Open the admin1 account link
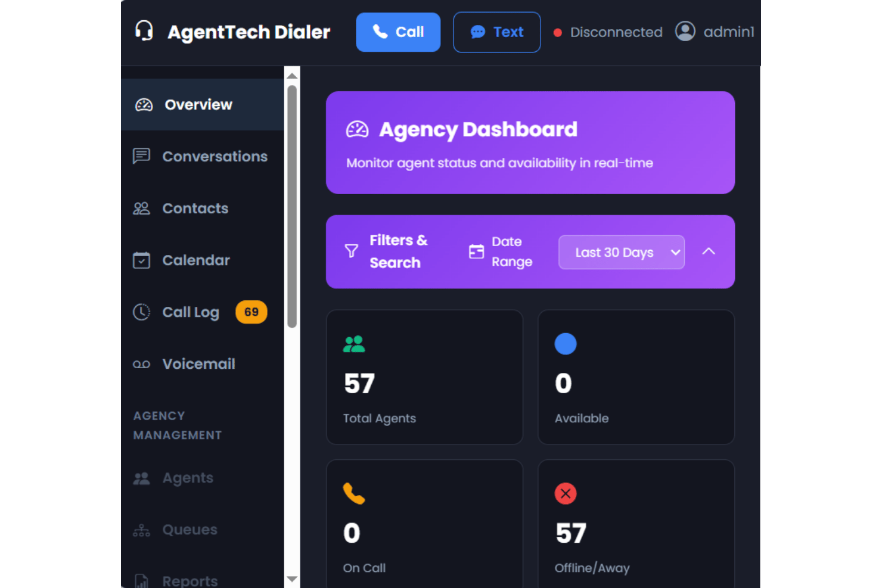Viewport: 882px width, 588px height. click(715, 32)
